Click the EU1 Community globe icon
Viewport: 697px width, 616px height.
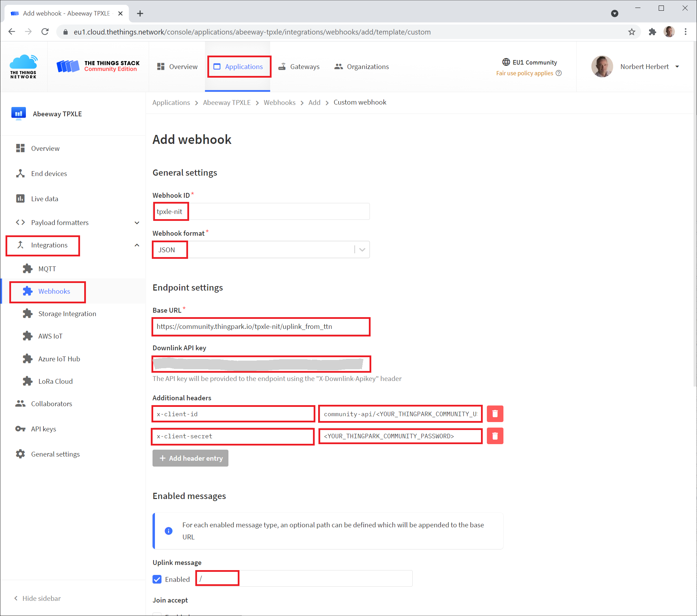pos(506,62)
